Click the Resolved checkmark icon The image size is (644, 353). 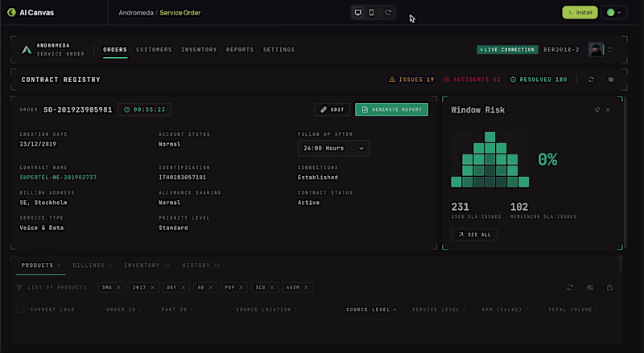[513, 80]
